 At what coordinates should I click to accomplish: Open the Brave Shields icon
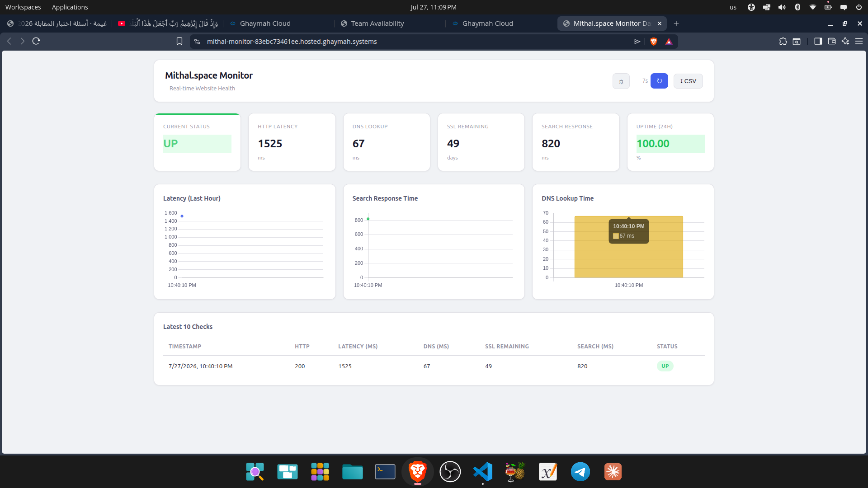point(653,42)
